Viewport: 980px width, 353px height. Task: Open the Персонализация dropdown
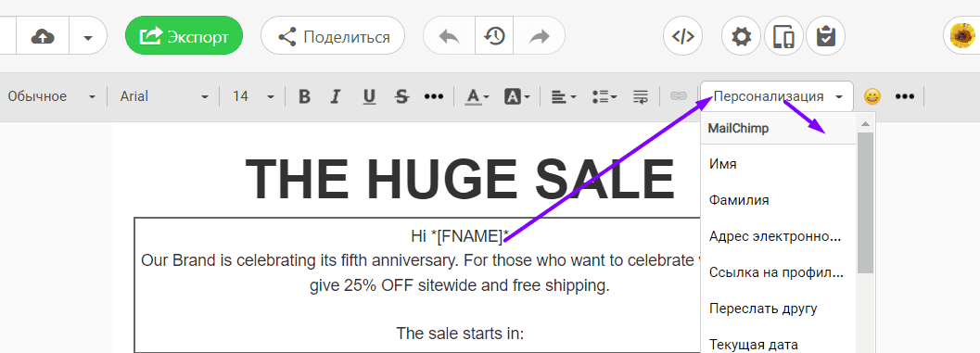[x=777, y=97]
